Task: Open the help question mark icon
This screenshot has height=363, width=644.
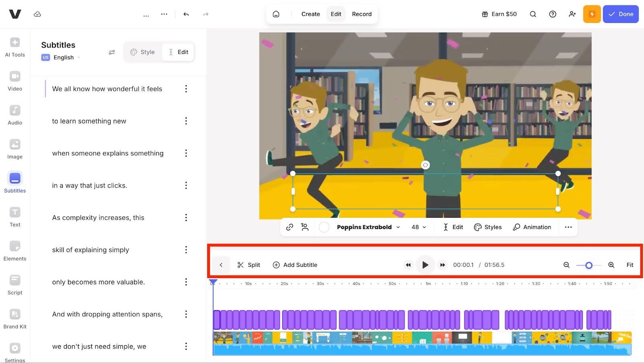Action: (553, 14)
